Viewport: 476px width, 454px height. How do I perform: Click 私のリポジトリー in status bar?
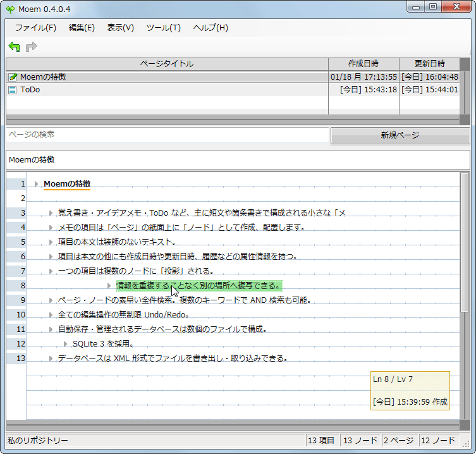[38, 441]
